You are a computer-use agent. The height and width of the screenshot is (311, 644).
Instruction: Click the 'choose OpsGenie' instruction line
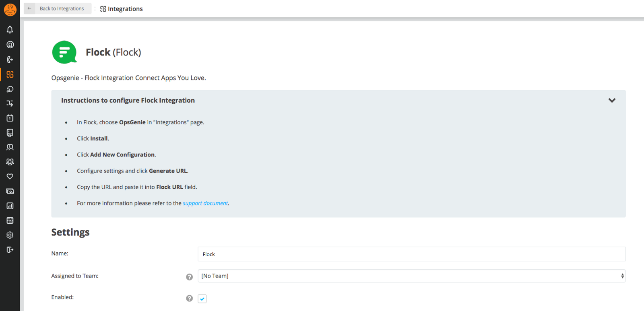point(140,122)
